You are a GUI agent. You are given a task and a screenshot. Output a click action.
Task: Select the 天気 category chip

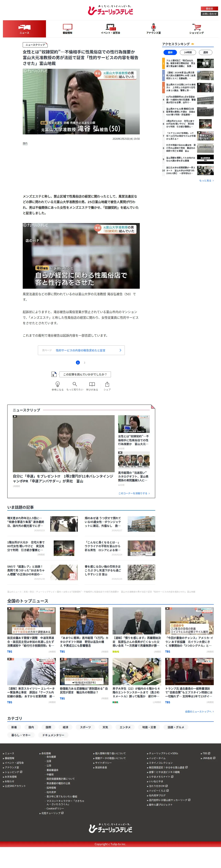(105, 727)
